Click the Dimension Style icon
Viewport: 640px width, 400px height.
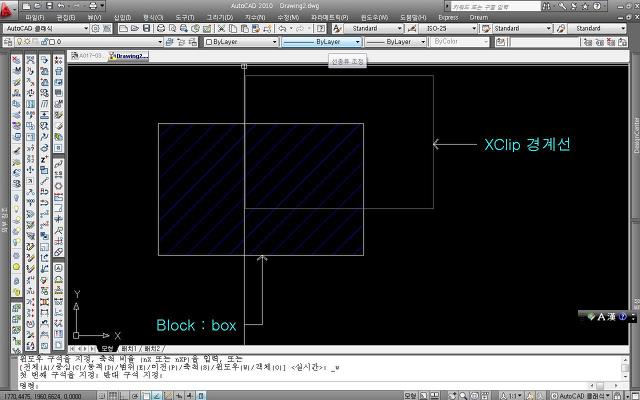point(412,28)
